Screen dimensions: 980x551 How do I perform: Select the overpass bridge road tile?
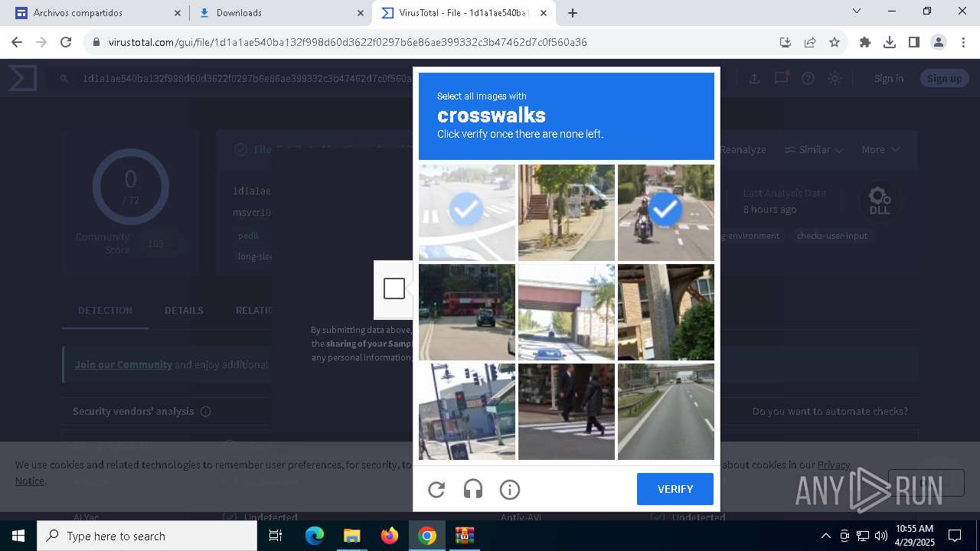click(x=567, y=312)
